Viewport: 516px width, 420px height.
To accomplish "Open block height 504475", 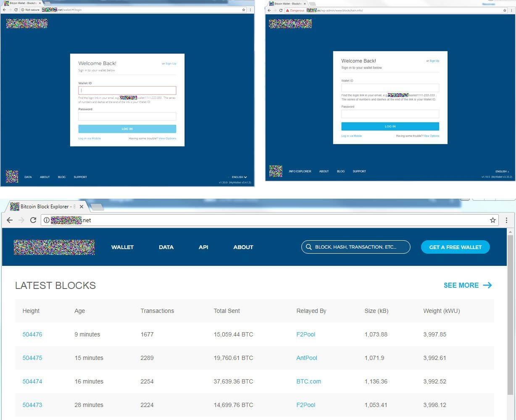I will [x=32, y=358].
